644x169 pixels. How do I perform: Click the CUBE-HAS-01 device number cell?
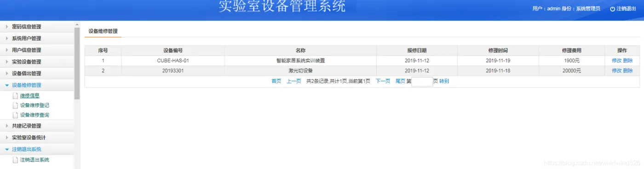point(173,60)
